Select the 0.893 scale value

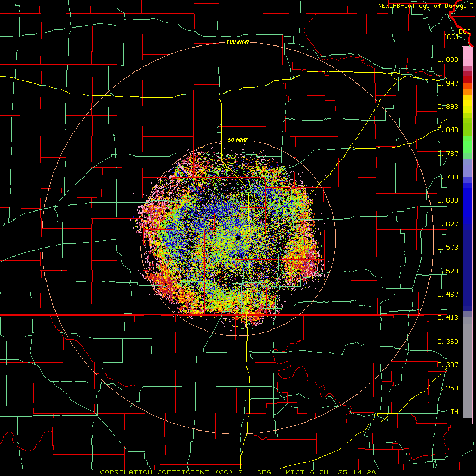tap(448, 106)
